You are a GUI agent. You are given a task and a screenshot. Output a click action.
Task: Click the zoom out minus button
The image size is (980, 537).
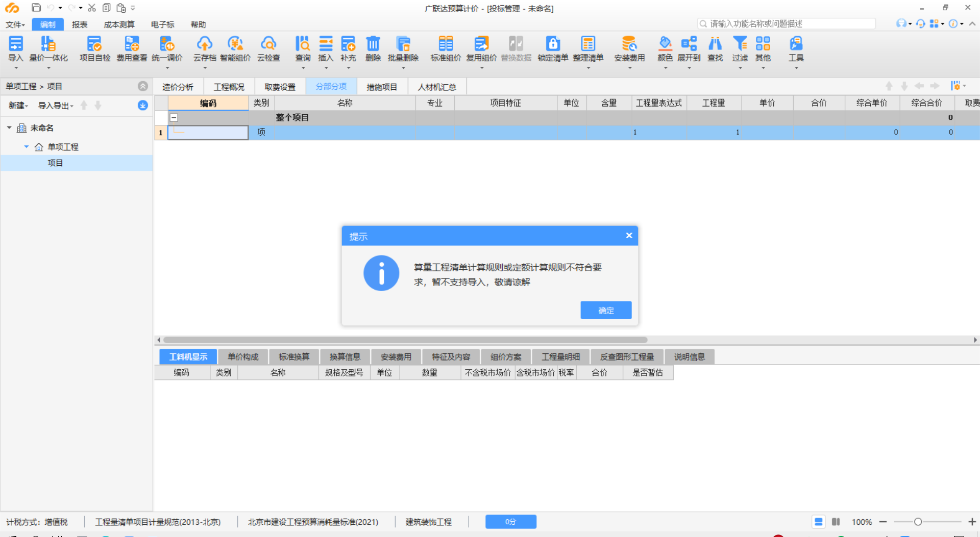883,522
